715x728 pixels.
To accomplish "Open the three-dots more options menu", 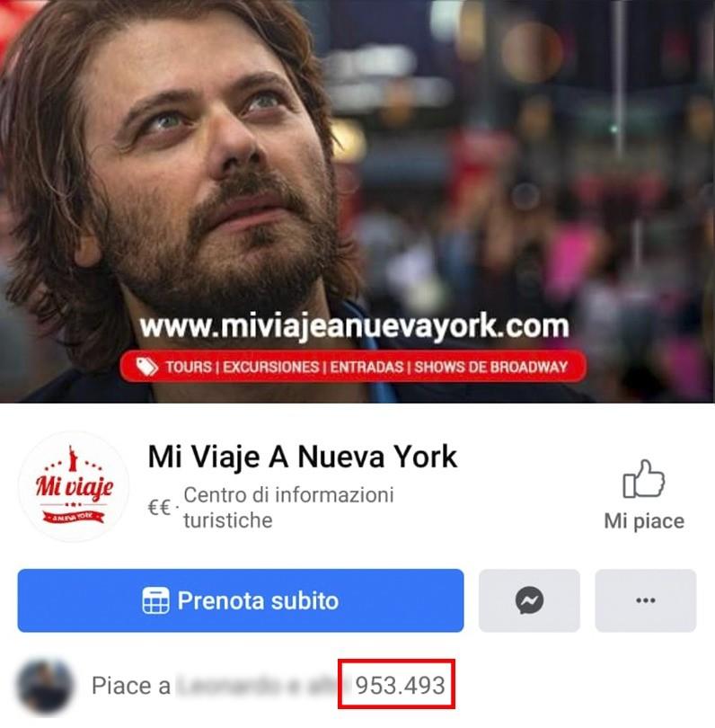I will (646, 600).
